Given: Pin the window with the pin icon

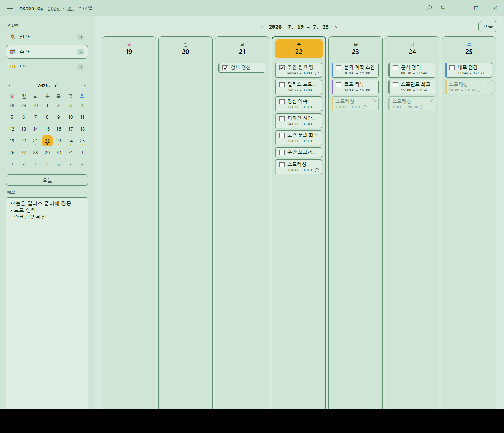Looking at the screenshot, I should pos(442,8).
